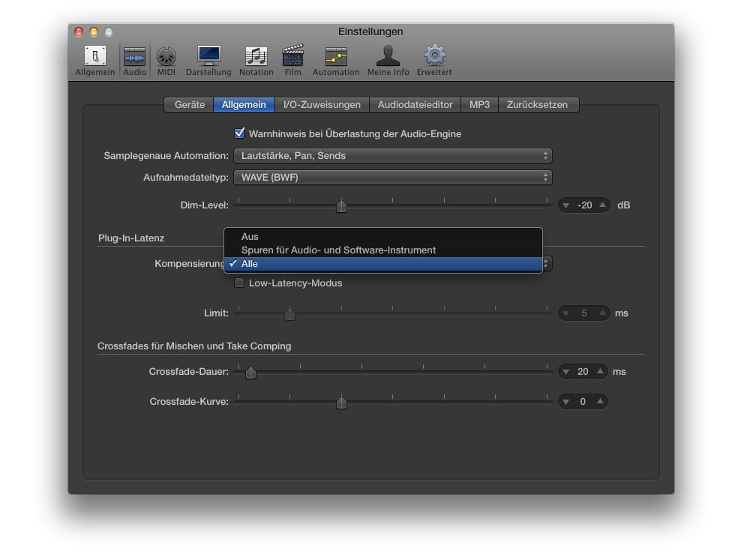Open the Notation preferences pane
Screen dimensions: 738x560
[256, 60]
